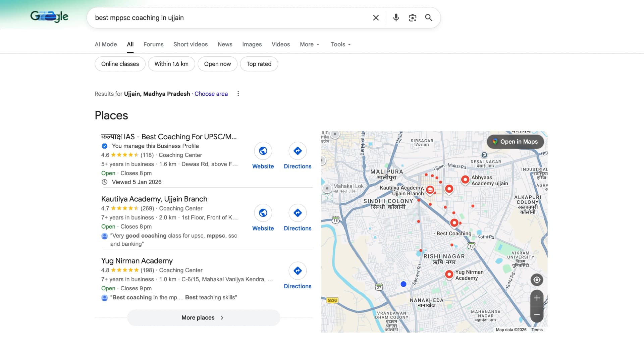
Task: Toggle the Within 1.6 km filter
Action: pyautogui.click(x=171, y=64)
